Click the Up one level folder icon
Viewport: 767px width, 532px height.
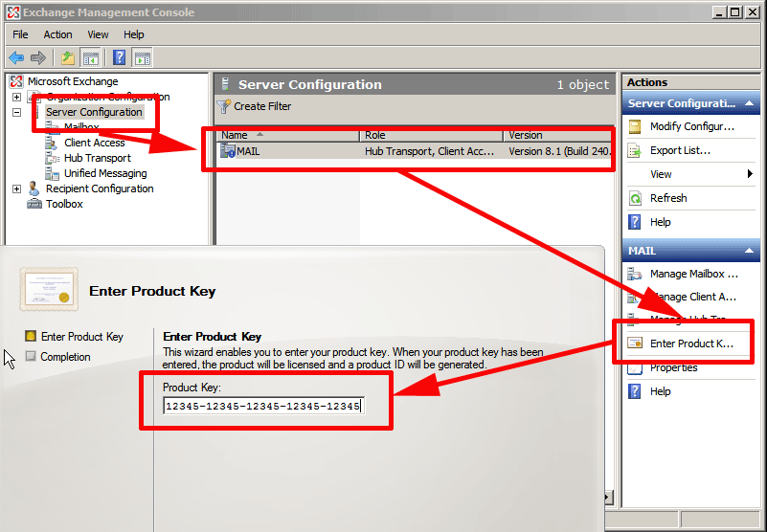pyautogui.click(x=67, y=57)
